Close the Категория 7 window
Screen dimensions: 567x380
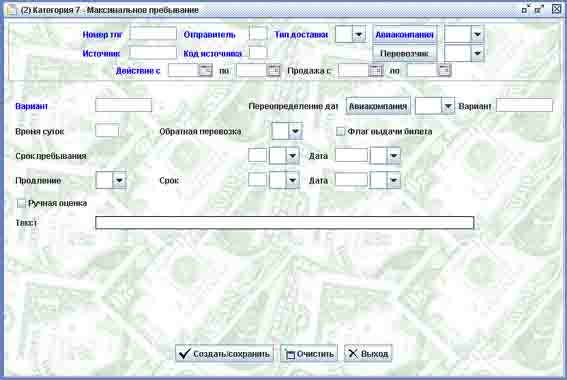click(557, 9)
